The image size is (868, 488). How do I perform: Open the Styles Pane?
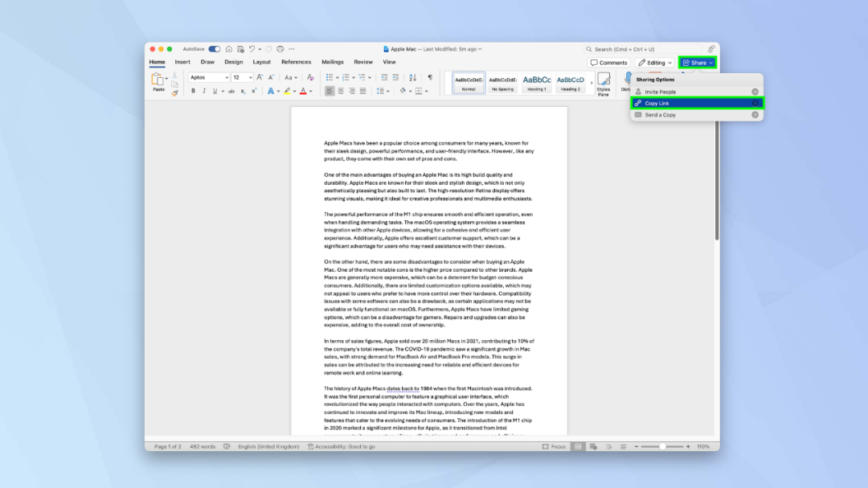pyautogui.click(x=604, y=84)
